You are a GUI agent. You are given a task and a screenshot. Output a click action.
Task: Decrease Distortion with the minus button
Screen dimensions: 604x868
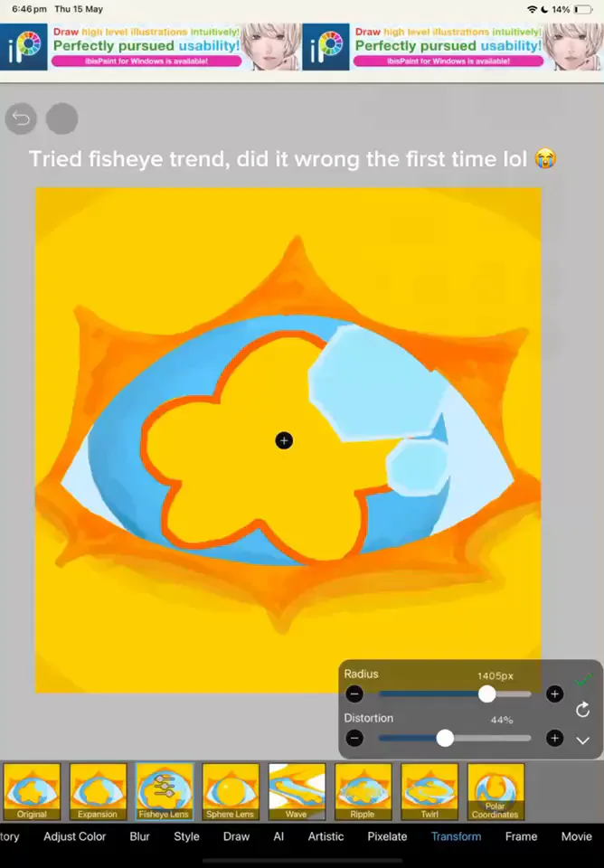[x=354, y=738]
